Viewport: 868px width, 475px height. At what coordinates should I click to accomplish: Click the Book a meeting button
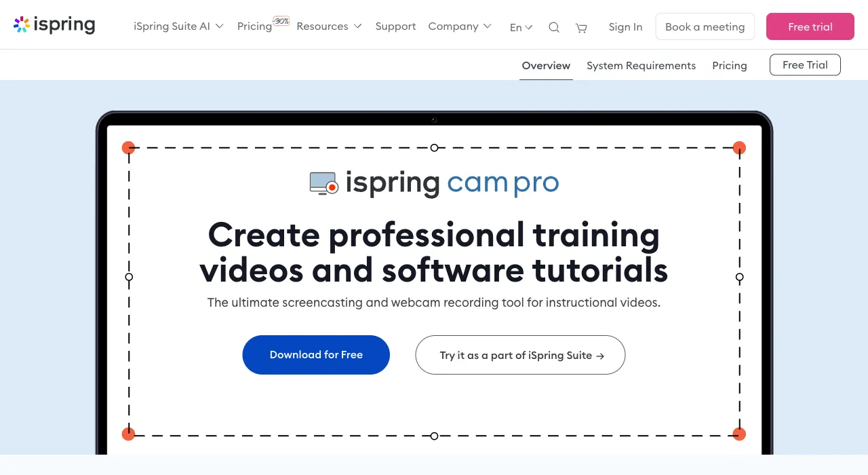click(x=705, y=26)
